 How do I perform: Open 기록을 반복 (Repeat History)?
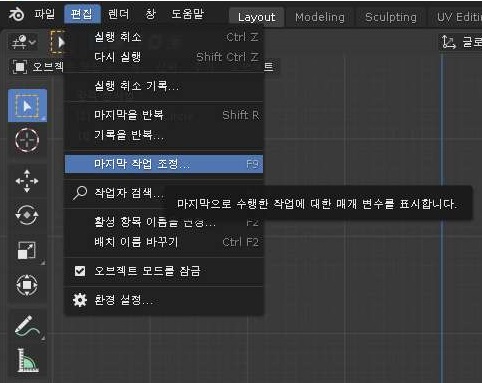pos(164,135)
